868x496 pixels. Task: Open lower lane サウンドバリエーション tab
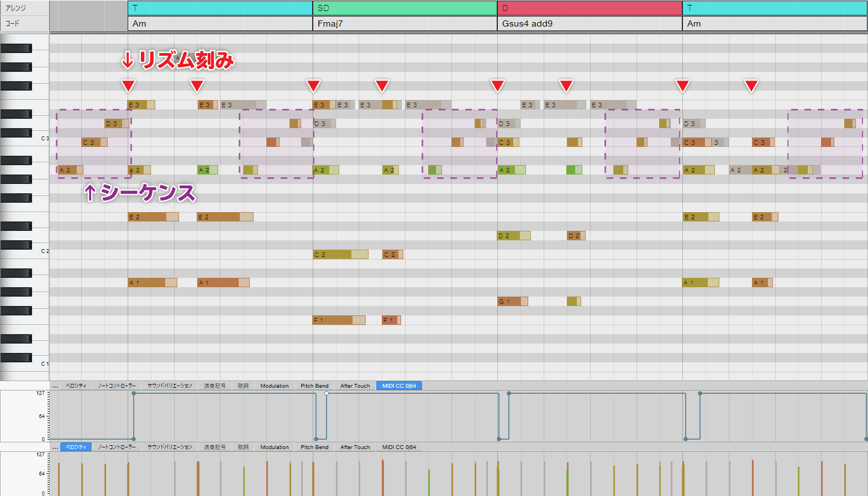pos(170,447)
